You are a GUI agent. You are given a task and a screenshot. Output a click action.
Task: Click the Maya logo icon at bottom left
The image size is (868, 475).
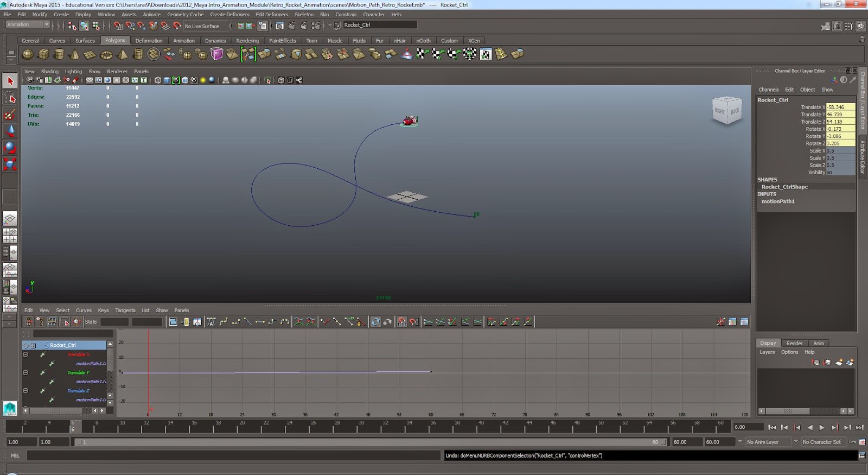click(10, 408)
